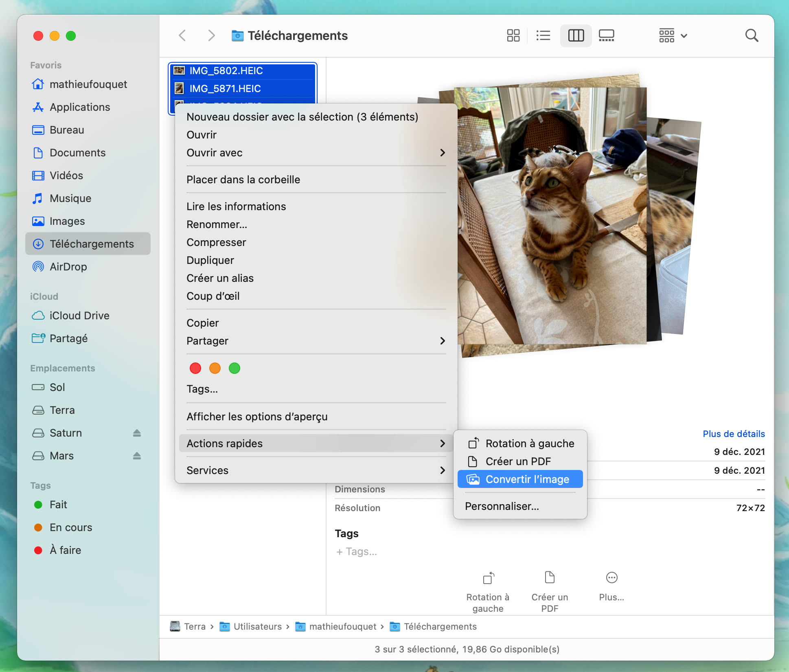Eject the Mars volume
This screenshot has height=672, width=789.
coord(137,456)
